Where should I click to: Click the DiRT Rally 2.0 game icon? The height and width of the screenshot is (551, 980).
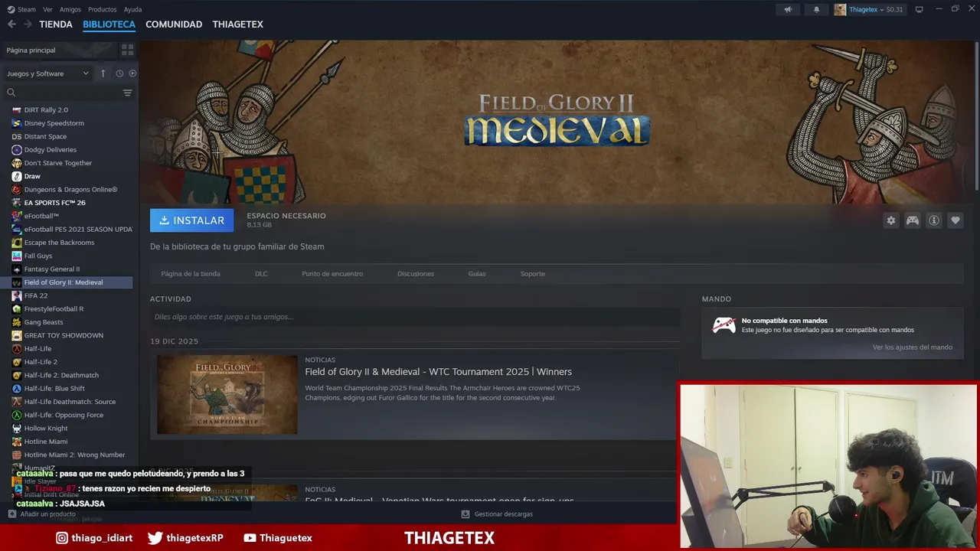point(17,109)
